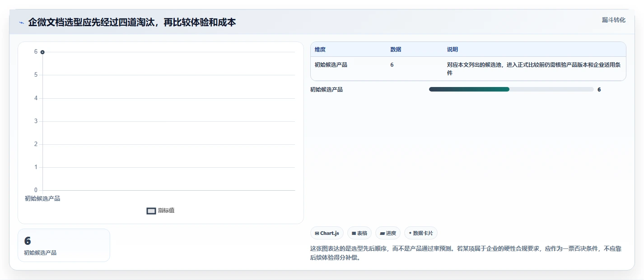The width and height of the screenshot is (644, 280).
Task: Click the Chart.js tag chip
Action: coord(327,233)
